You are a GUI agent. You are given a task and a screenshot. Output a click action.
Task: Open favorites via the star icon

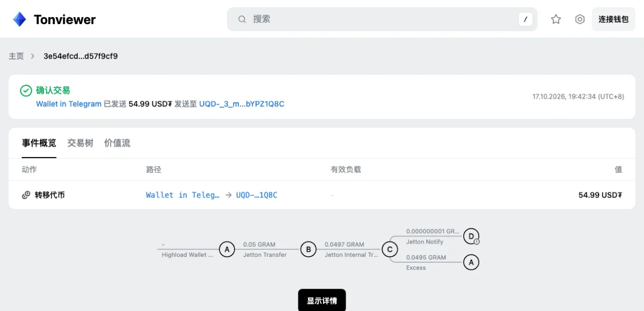pyautogui.click(x=556, y=19)
